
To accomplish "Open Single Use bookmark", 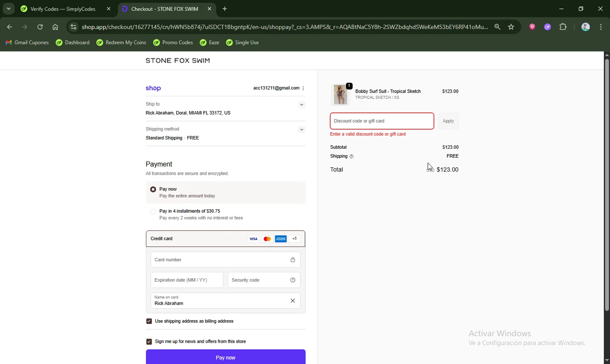I will (x=242, y=42).
